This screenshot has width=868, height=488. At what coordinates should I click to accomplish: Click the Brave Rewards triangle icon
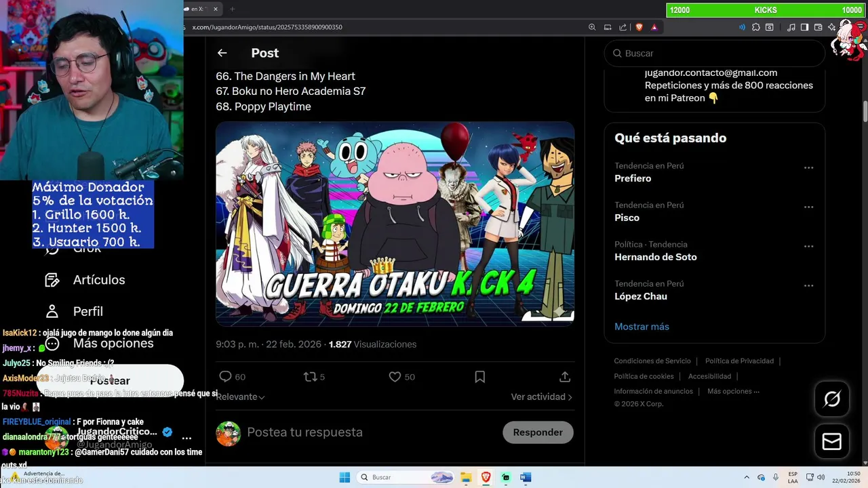pos(654,27)
